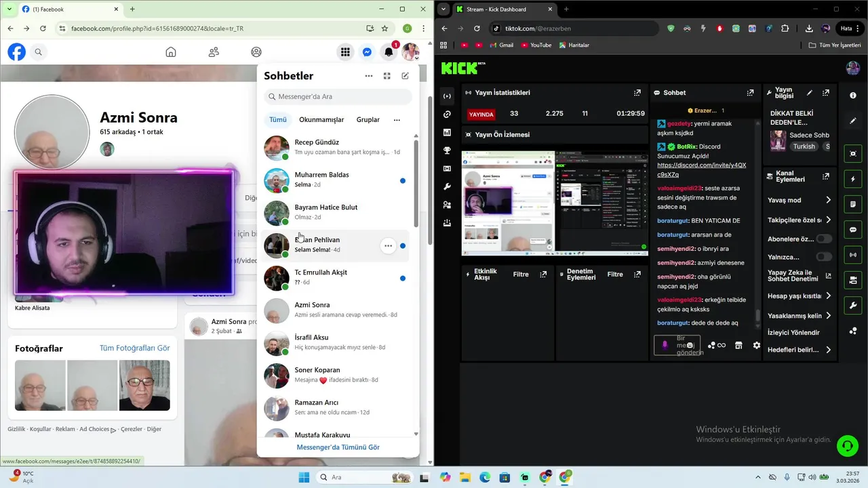The width and height of the screenshot is (868, 488).
Task: Filter the Denetim Eylemleri panel
Action: point(615,274)
